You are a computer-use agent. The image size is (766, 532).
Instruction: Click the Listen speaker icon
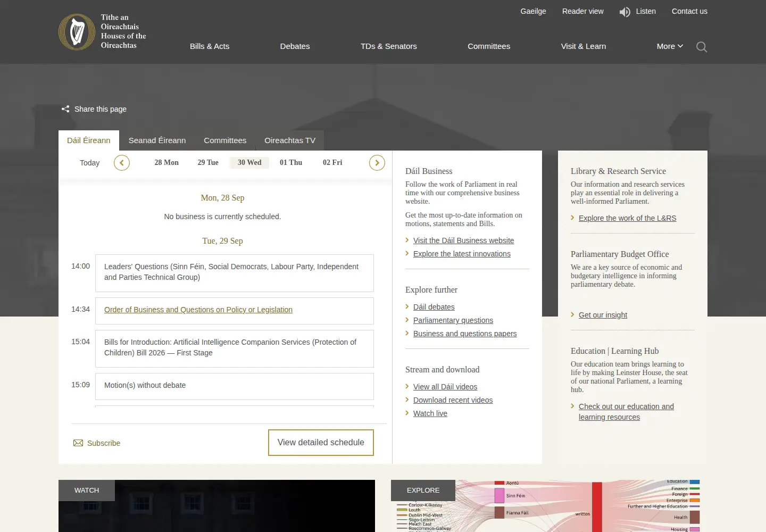[x=625, y=12]
